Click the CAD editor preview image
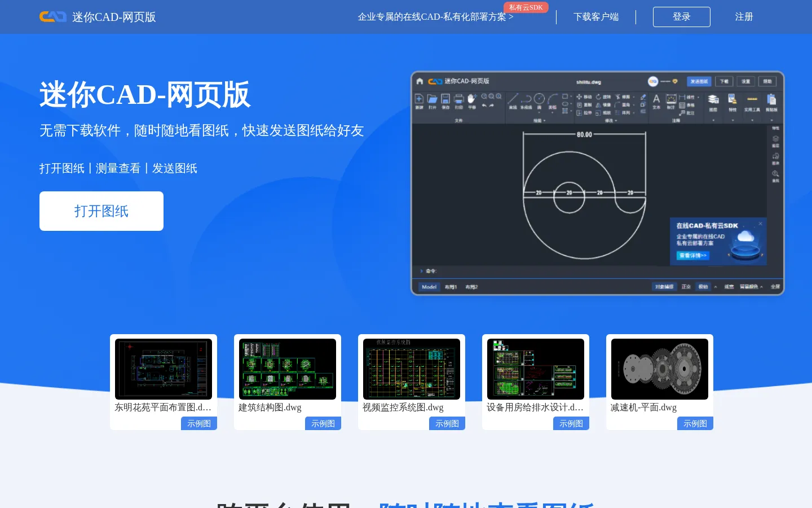Screen dimensions: 812x508 (598, 183)
